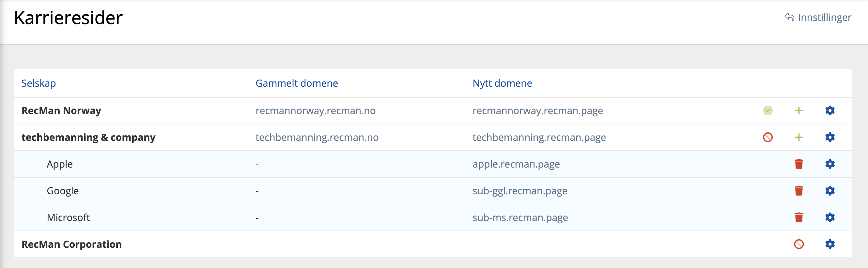The width and height of the screenshot is (868, 268).
Task: Open settings gear for techbemanning & company
Action: click(829, 137)
